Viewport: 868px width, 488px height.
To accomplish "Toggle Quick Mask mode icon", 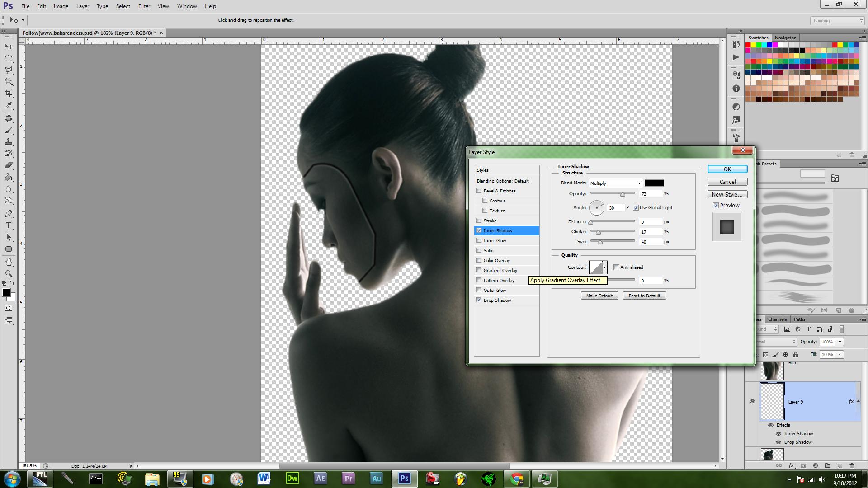I will click(9, 308).
